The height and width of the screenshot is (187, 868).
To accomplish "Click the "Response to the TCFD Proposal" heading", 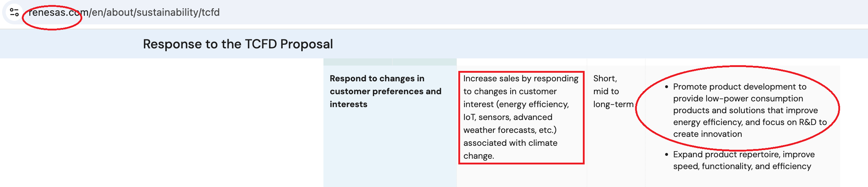I will tap(238, 44).
